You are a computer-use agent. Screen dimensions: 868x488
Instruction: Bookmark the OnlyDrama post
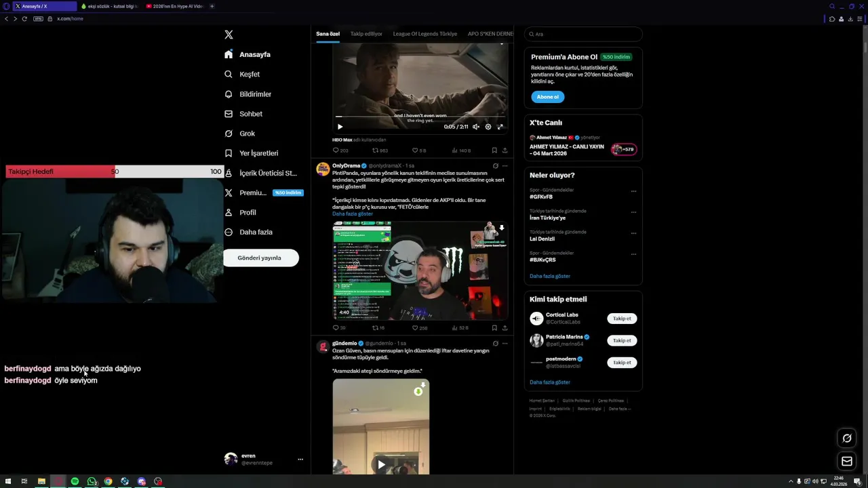pos(494,328)
